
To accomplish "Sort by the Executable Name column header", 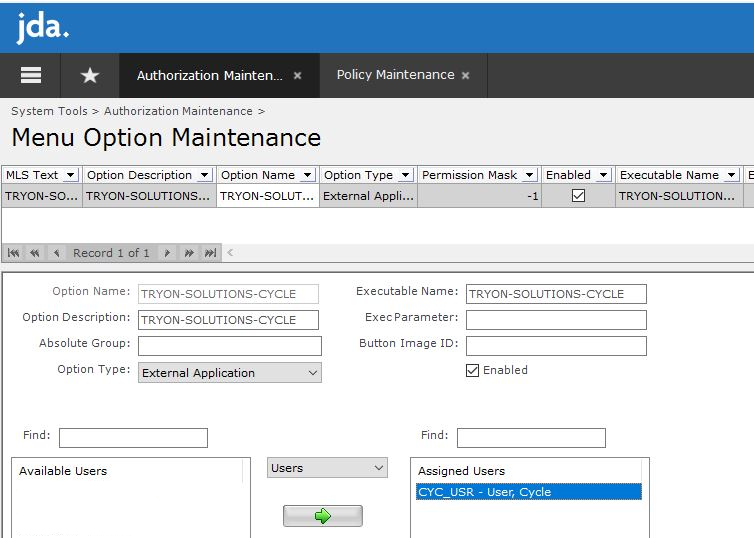I will click(669, 175).
